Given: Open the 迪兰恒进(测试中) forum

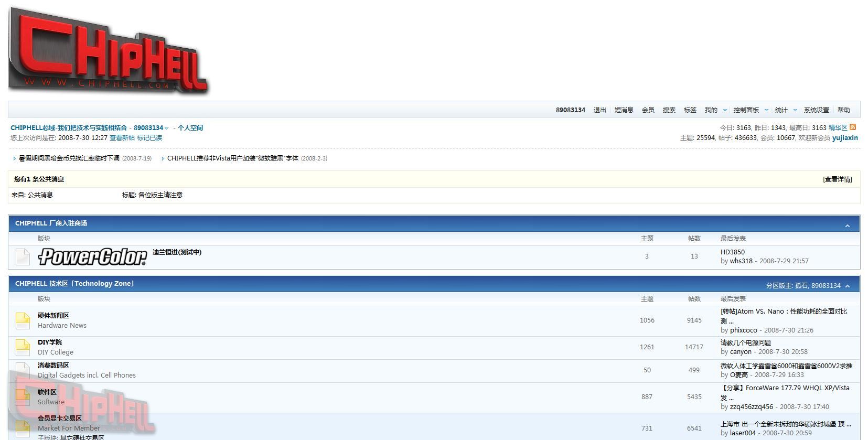Looking at the screenshot, I should click(x=177, y=252).
